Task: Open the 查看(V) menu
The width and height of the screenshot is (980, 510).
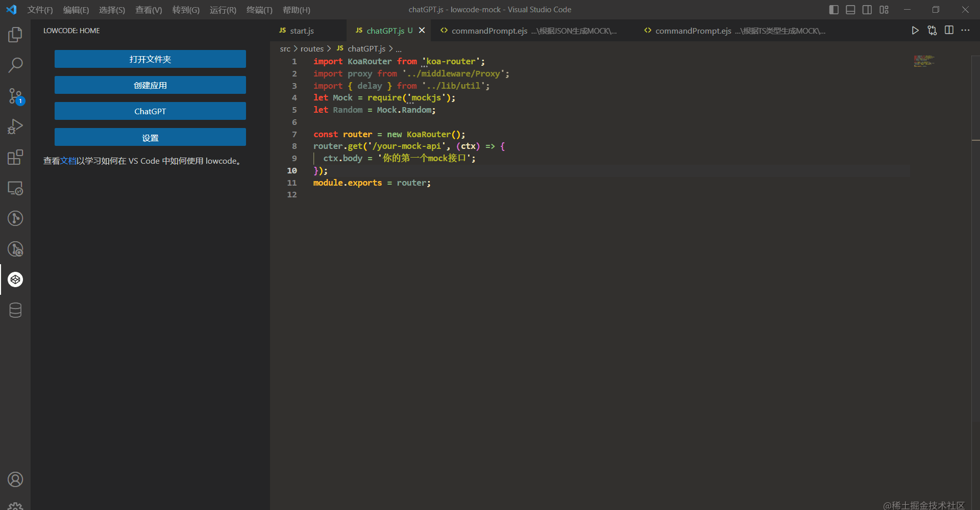Action: (149, 10)
